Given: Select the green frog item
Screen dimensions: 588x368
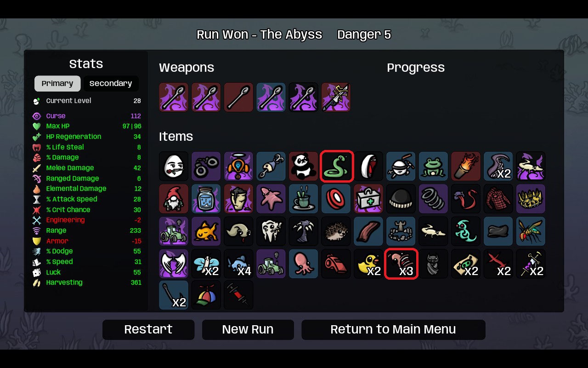Looking at the screenshot, I should (433, 166).
